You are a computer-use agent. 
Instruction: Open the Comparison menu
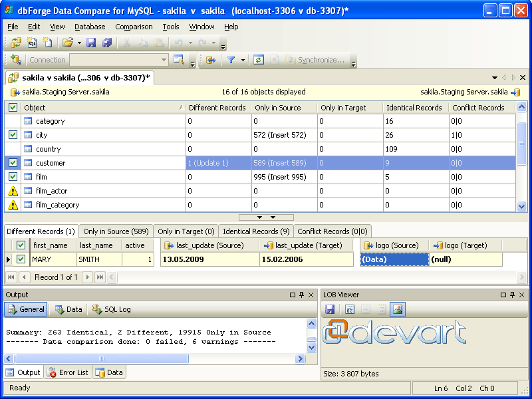pyautogui.click(x=134, y=27)
